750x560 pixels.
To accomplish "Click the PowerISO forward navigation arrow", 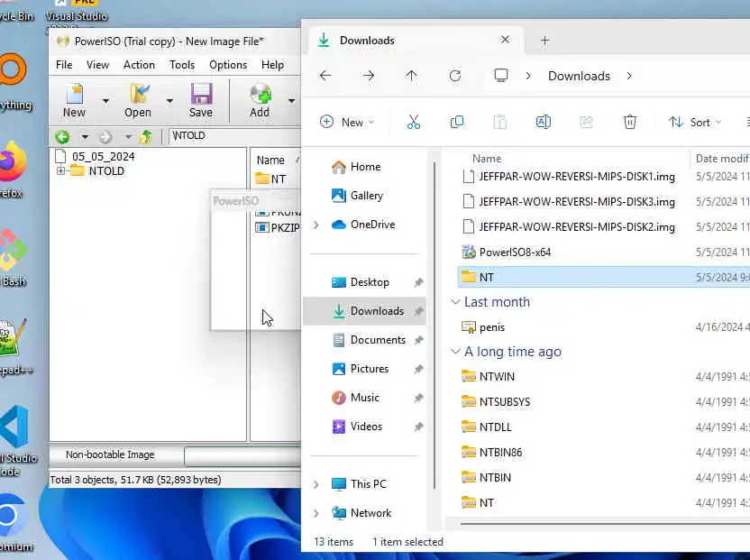I will [105, 137].
